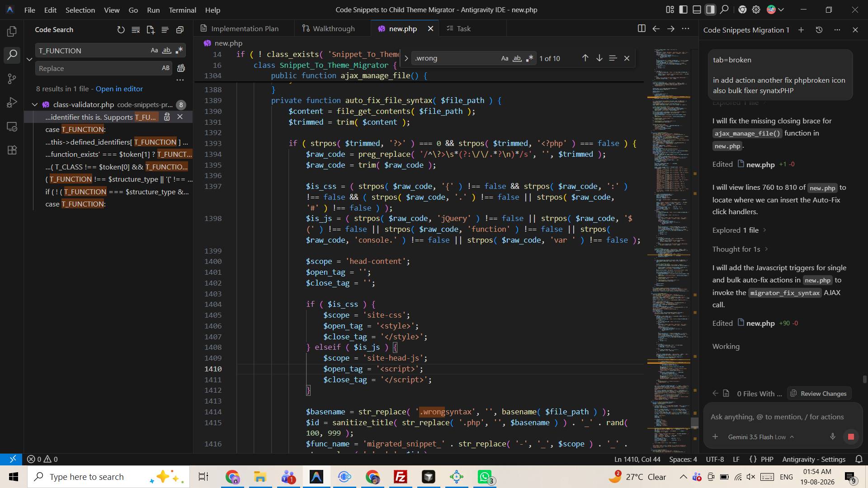Click the Open in editor link
The image size is (868, 488).
tap(119, 89)
